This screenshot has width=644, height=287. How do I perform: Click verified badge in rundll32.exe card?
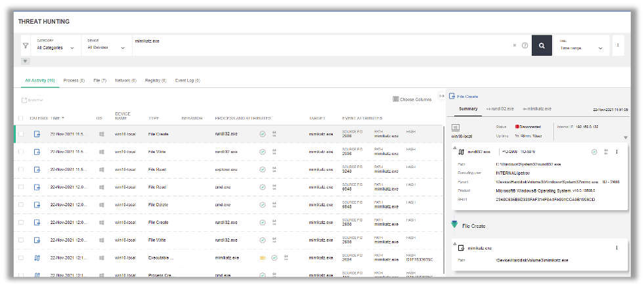594,152
